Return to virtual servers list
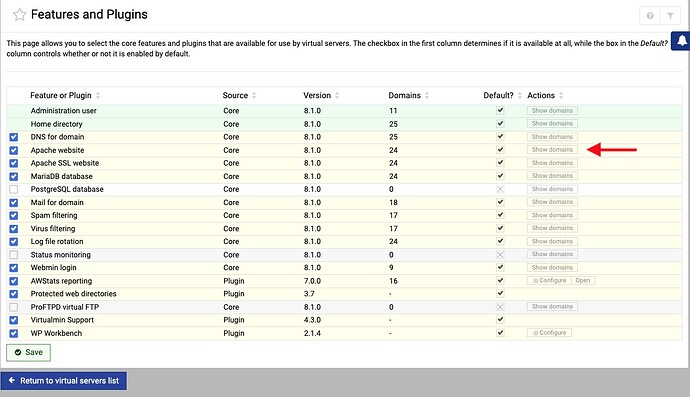Image resolution: width=690 pixels, height=397 pixels. [64, 381]
